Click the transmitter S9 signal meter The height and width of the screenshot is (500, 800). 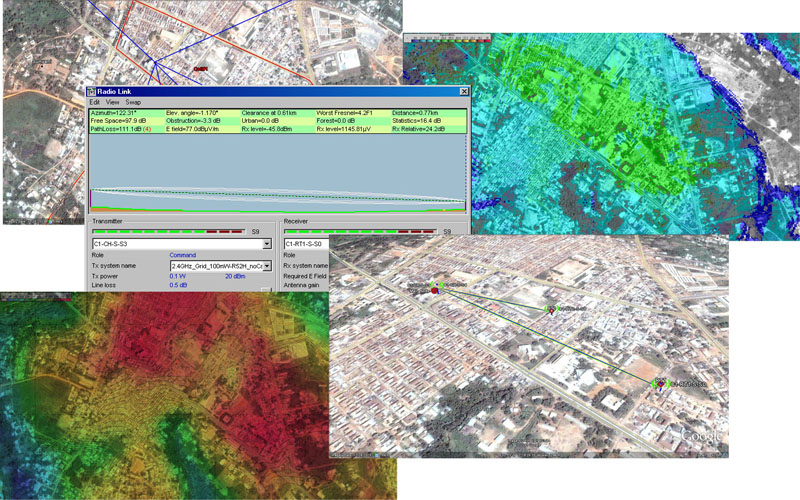168,232
